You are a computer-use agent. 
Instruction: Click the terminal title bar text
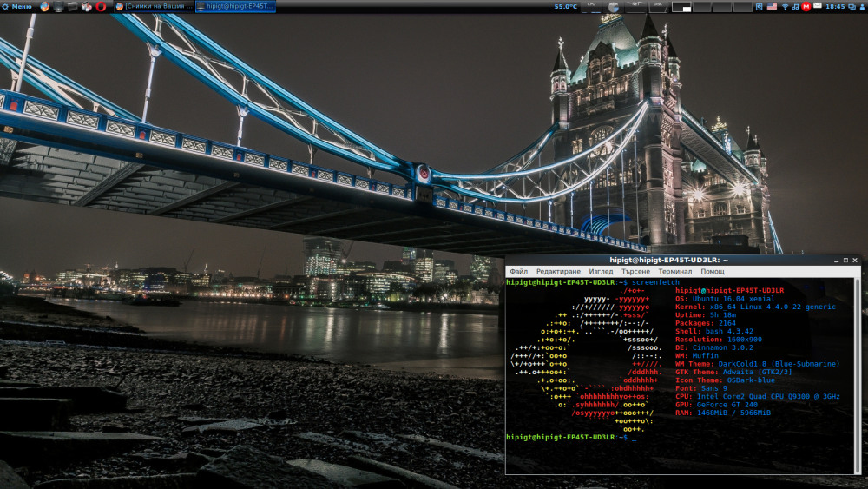pos(668,260)
